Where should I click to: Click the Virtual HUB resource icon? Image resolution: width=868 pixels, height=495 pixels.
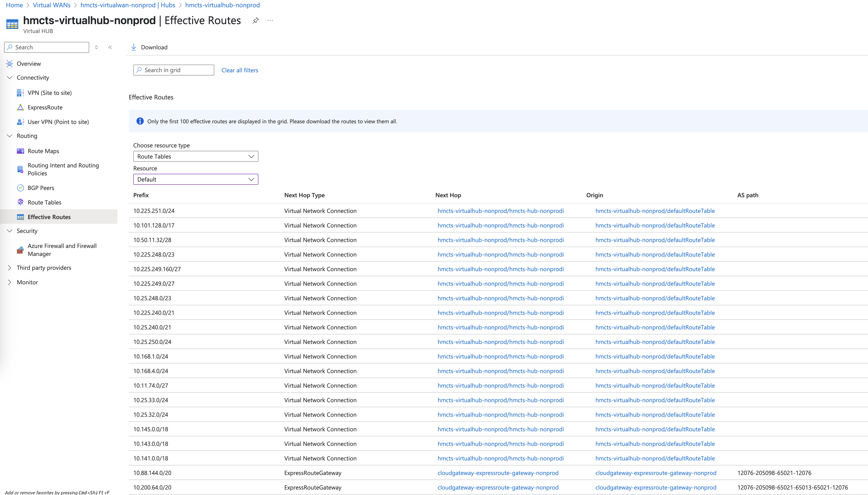tap(12, 24)
